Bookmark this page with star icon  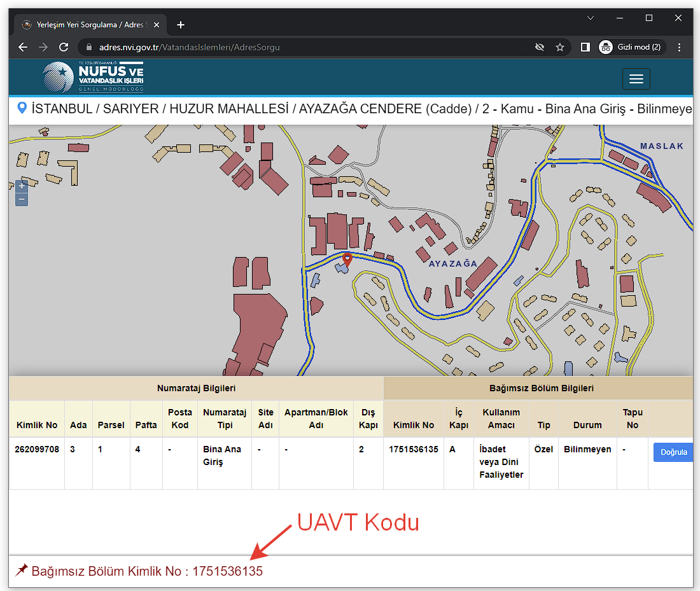[560, 47]
